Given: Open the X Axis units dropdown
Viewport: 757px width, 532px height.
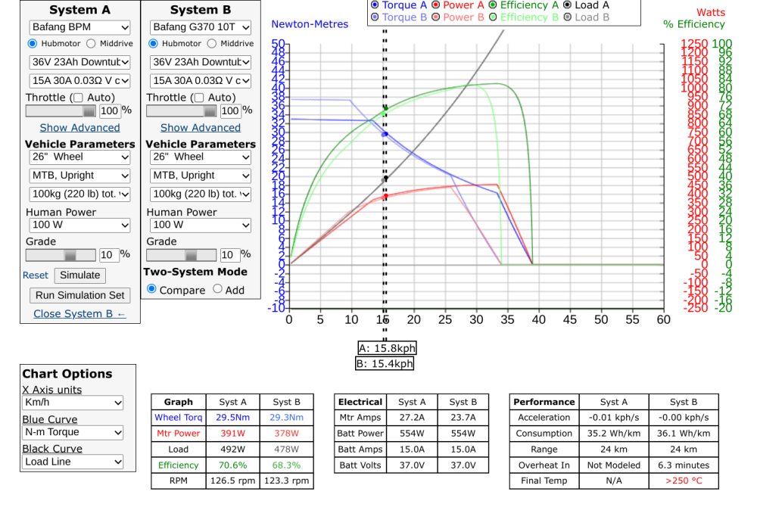Looking at the screenshot, I should click(x=72, y=403).
